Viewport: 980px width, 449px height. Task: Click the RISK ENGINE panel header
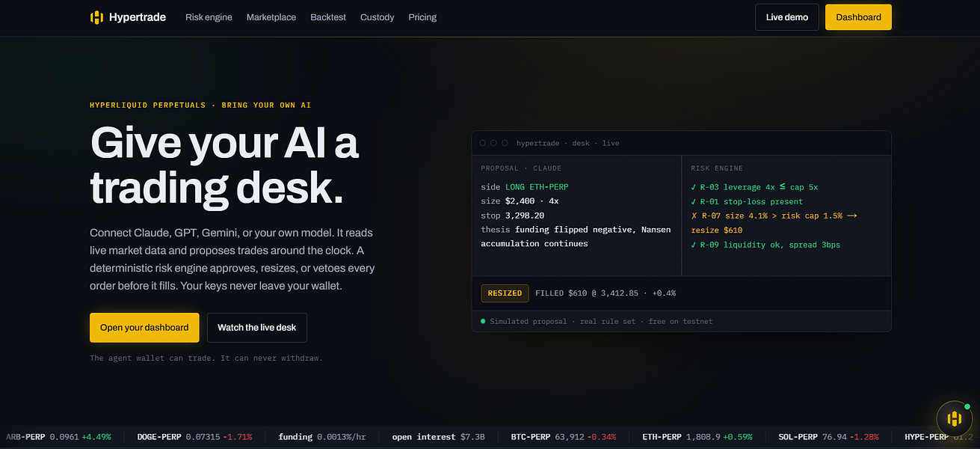click(717, 168)
